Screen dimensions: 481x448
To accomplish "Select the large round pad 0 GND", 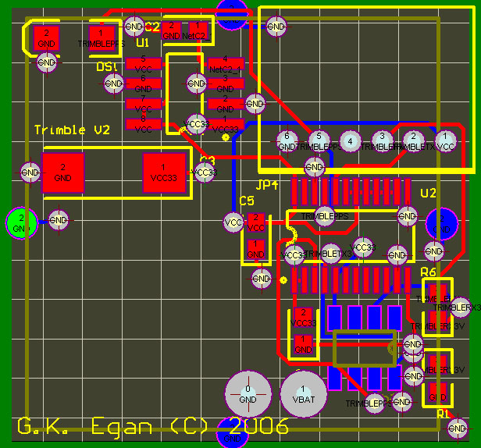I will coord(248,394).
